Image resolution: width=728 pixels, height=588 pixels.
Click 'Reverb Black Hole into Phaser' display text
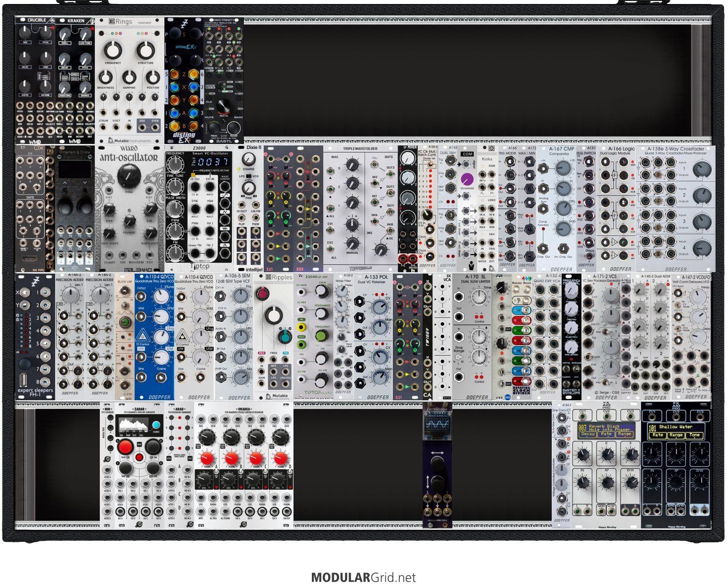(x=610, y=428)
